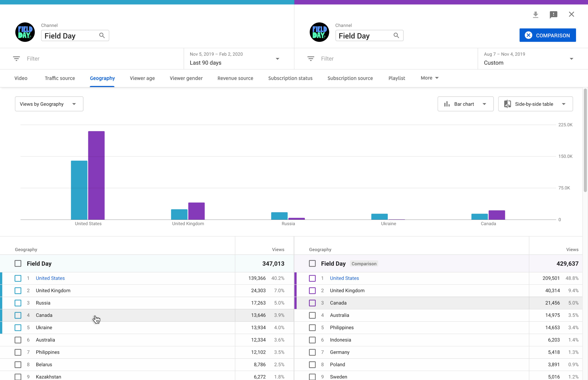Click the blue United States bar
The image size is (588, 380).
coord(79,190)
